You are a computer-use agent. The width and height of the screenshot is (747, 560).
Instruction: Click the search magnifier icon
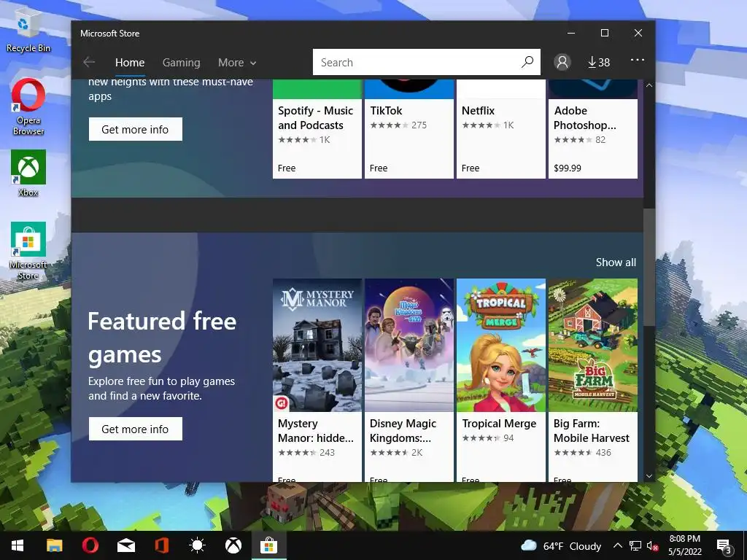(527, 62)
